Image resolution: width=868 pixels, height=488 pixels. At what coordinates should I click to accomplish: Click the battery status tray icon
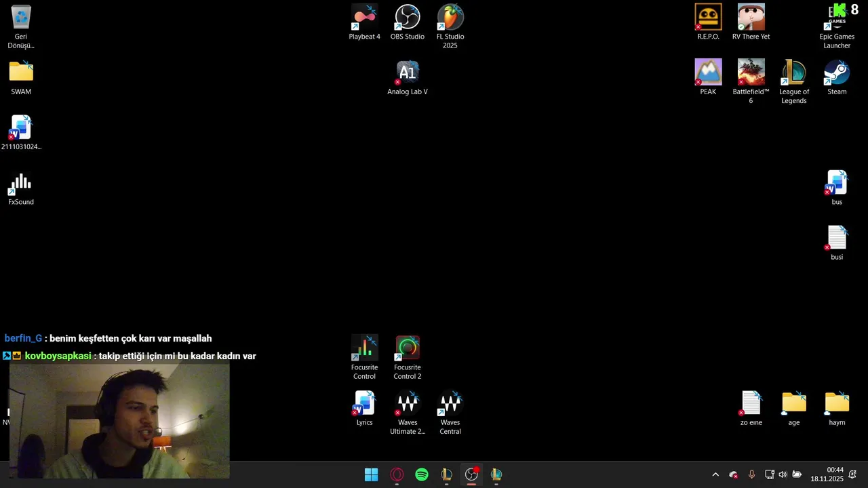pos(797,474)
